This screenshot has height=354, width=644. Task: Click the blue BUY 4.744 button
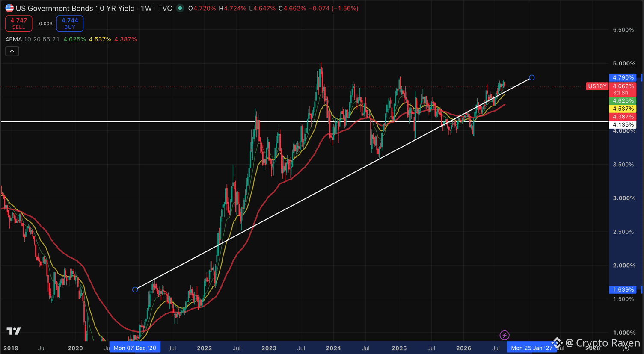coord(70,24)
